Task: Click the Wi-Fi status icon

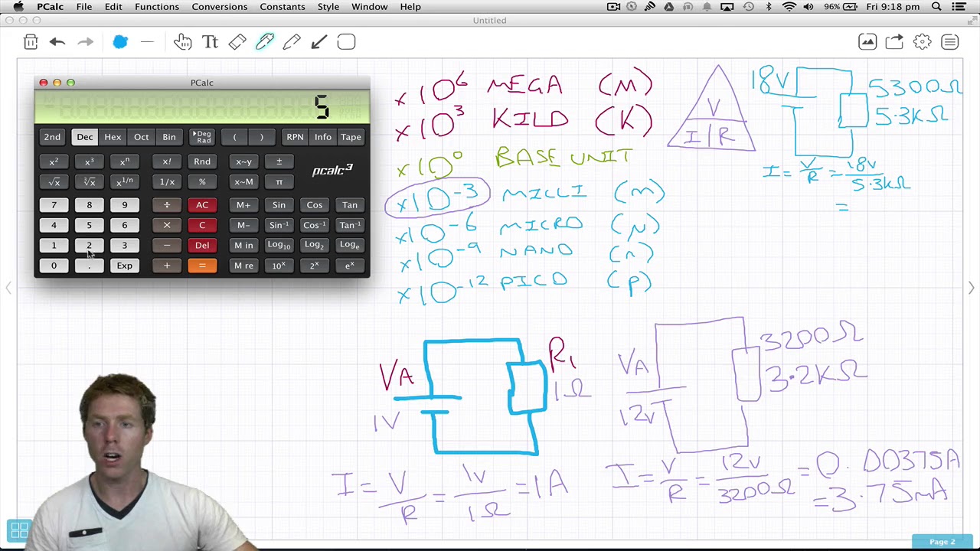Action: coord(789,7)
